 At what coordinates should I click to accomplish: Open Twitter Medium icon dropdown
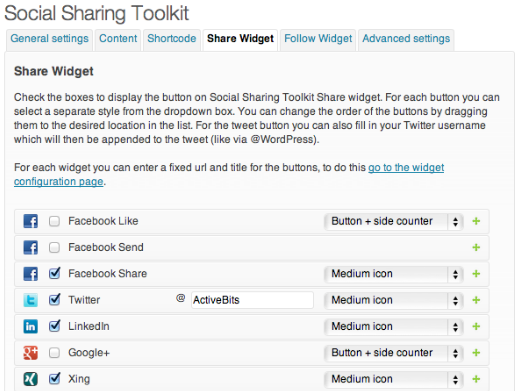(393, 300)
